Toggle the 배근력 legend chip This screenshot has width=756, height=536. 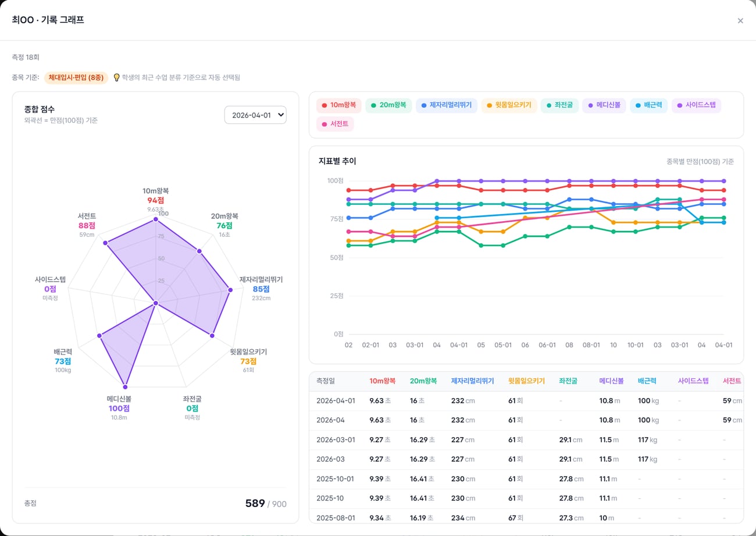(x=649, y=105)
